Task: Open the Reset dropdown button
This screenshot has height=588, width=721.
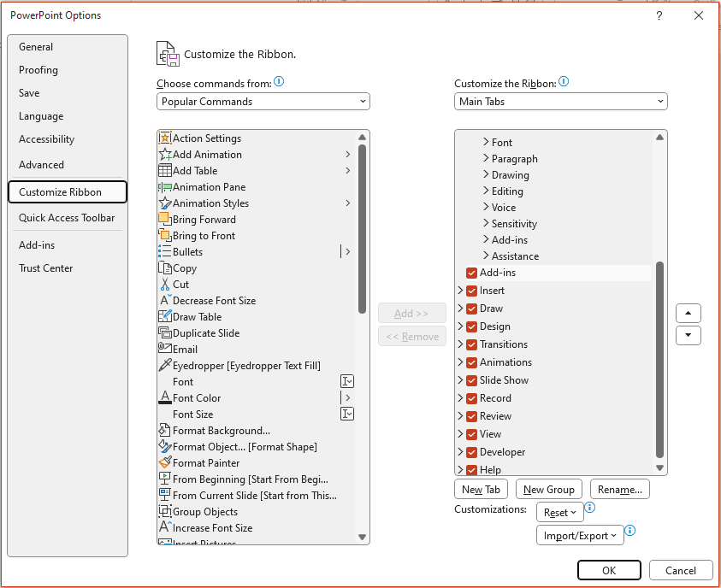Action: coord(559,512)
